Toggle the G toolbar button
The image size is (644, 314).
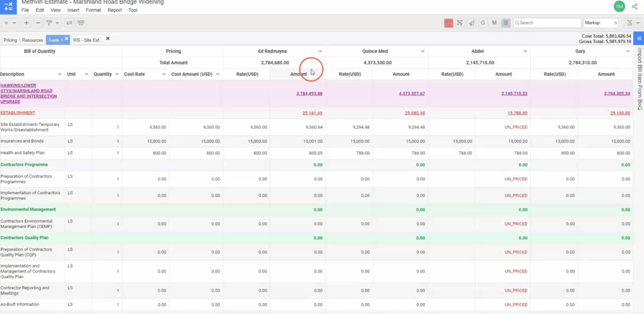[x=483, y=23]
